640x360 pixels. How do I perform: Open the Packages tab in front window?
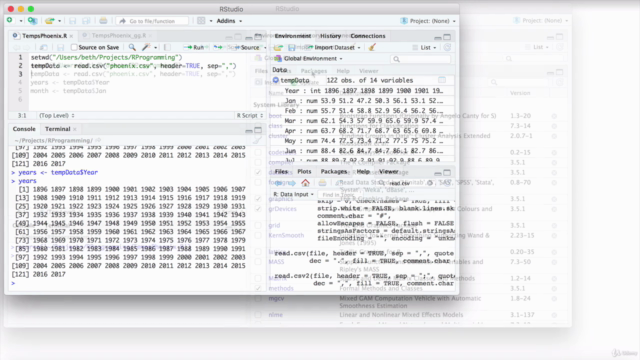pyautogui.click(x=333, y=171)
